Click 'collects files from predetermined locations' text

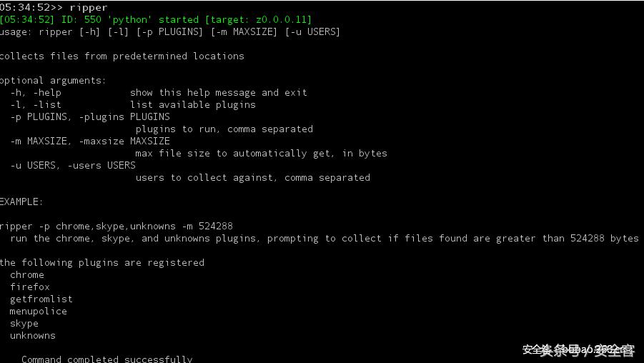[x=122, y=56]
